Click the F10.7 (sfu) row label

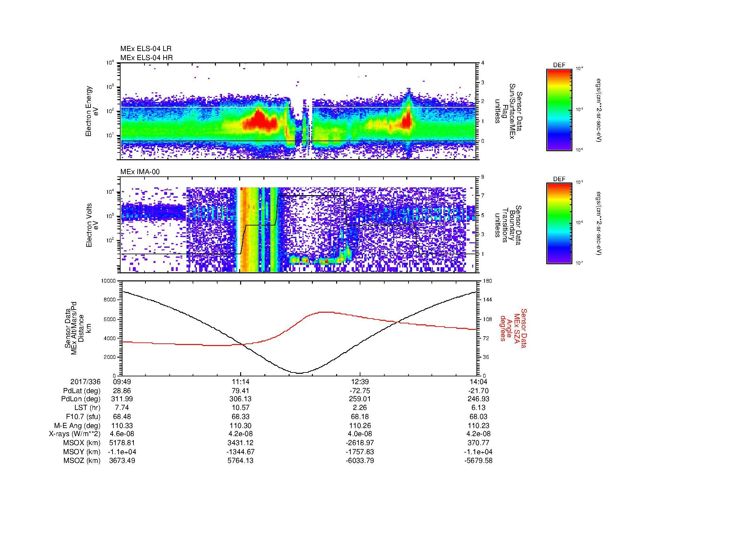[83, 416]
